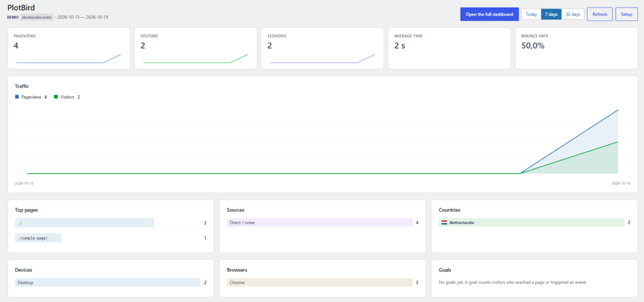644x302 pixels.
Task: Click the Browsers heading
Action: 237,270
